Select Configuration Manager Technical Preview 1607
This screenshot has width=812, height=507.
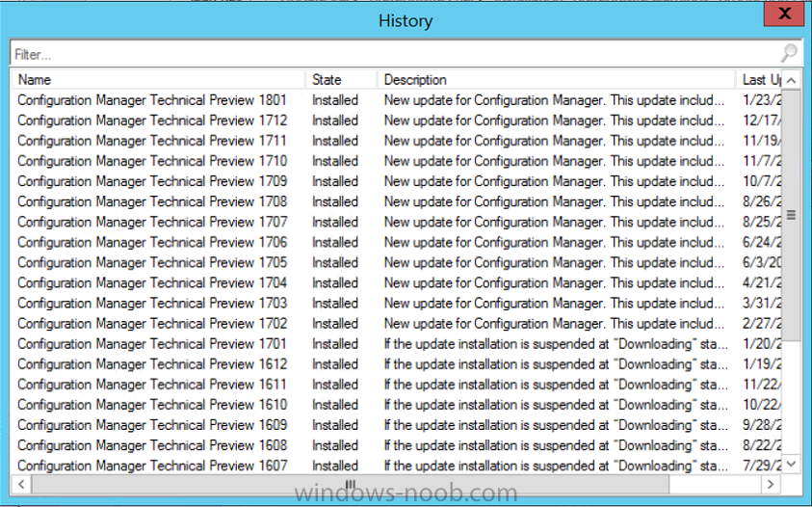[x=152, y=466]
